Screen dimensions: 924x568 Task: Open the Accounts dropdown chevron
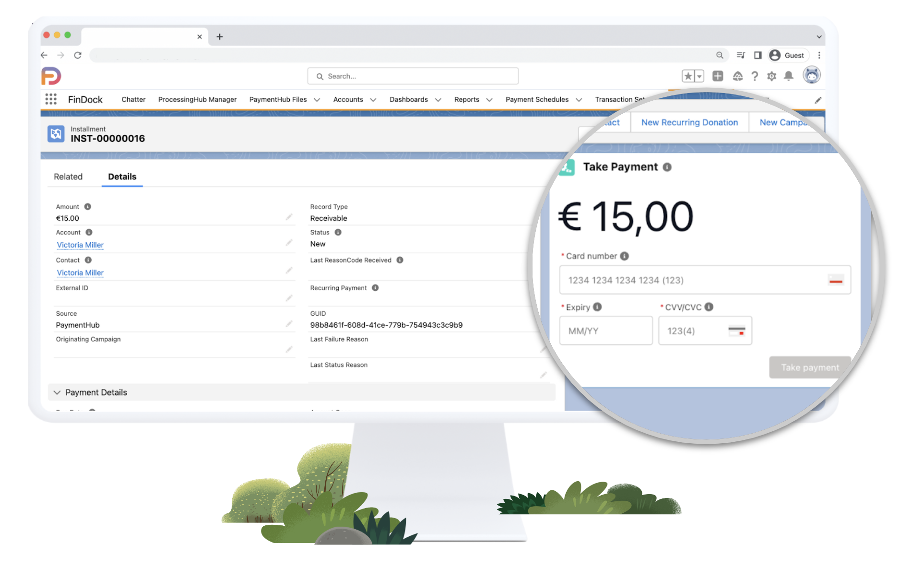click(x=373, y=100)
